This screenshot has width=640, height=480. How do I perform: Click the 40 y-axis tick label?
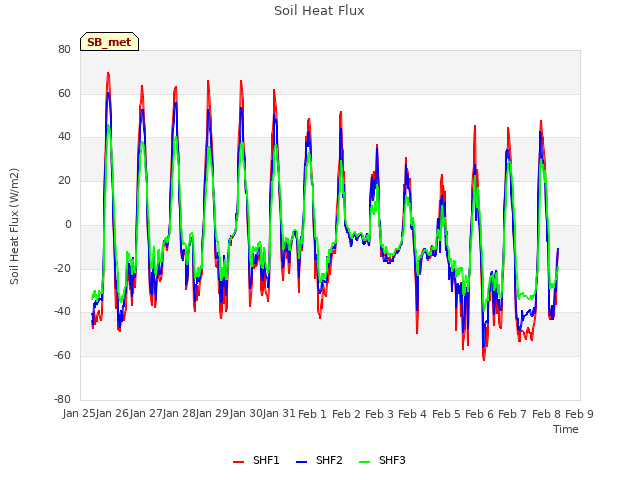64,137
